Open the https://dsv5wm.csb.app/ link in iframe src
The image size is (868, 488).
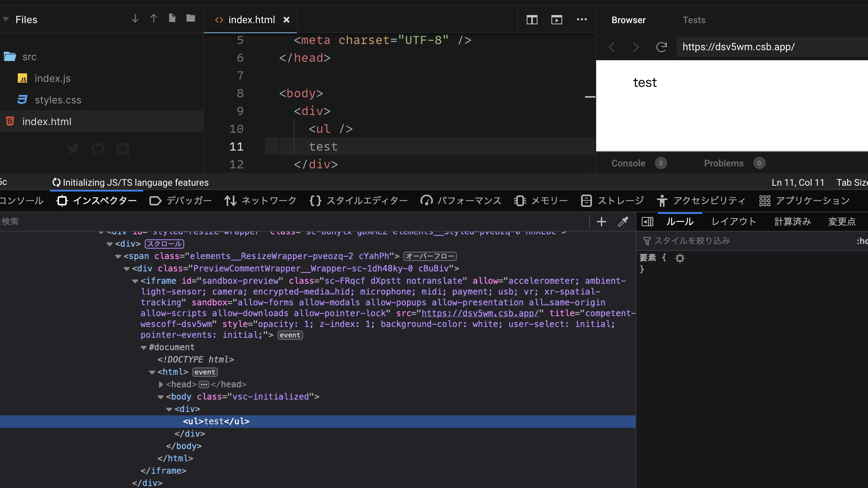coord(480,313)
